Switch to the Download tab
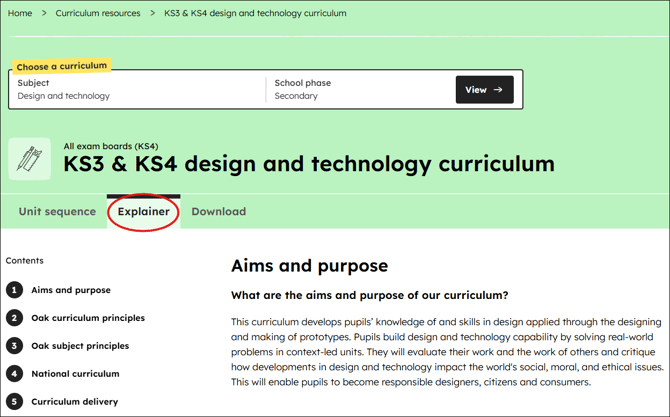This screenshot has width=670, height=417. click(219, 211)
